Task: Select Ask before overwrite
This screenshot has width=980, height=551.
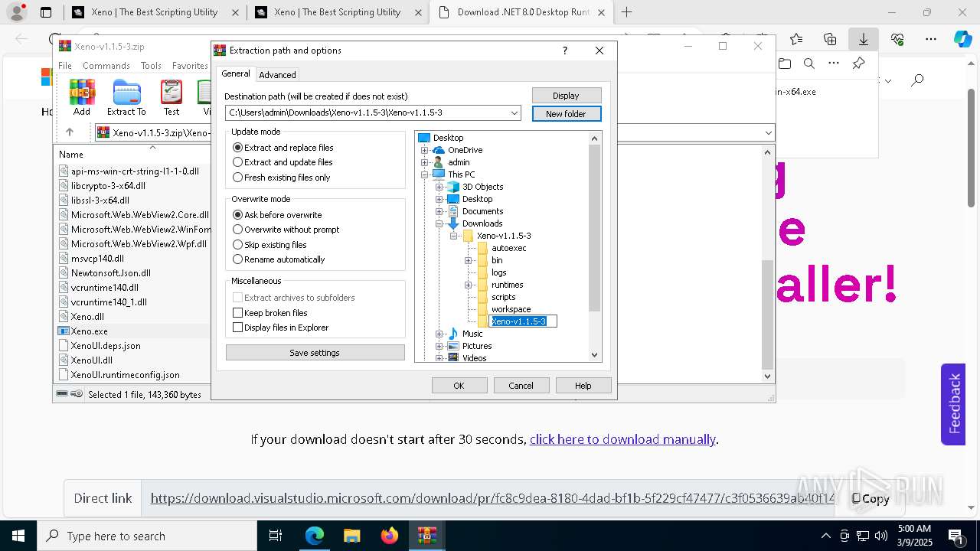Action: 277,215
